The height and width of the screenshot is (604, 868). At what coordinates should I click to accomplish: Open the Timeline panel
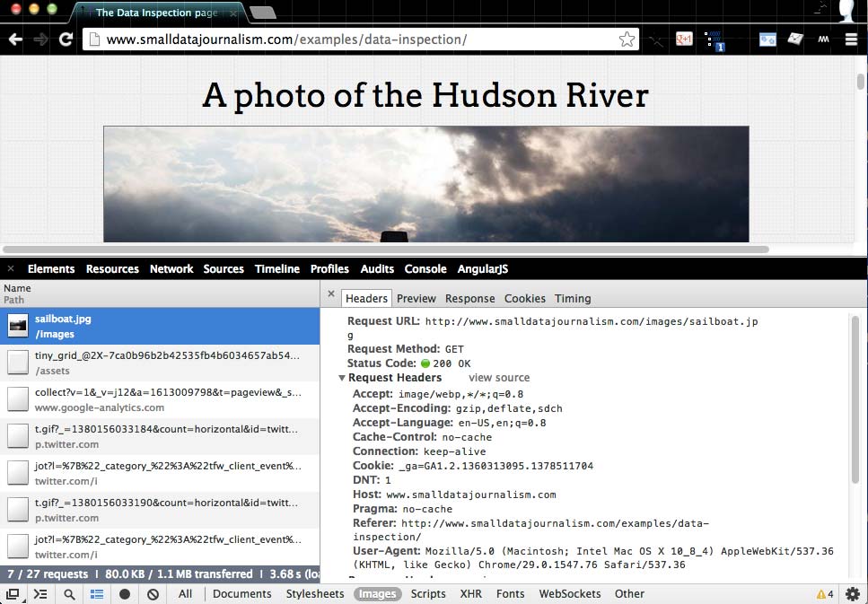[277, 269]
